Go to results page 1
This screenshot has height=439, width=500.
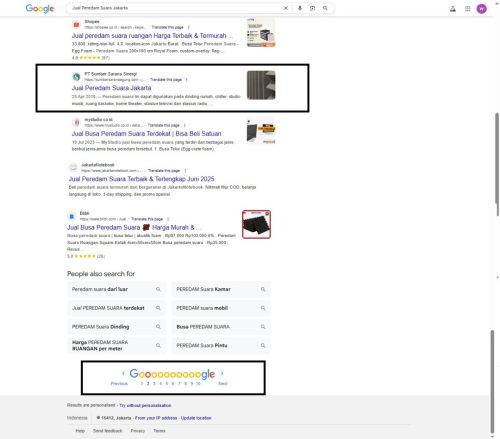tap(142, 384)
